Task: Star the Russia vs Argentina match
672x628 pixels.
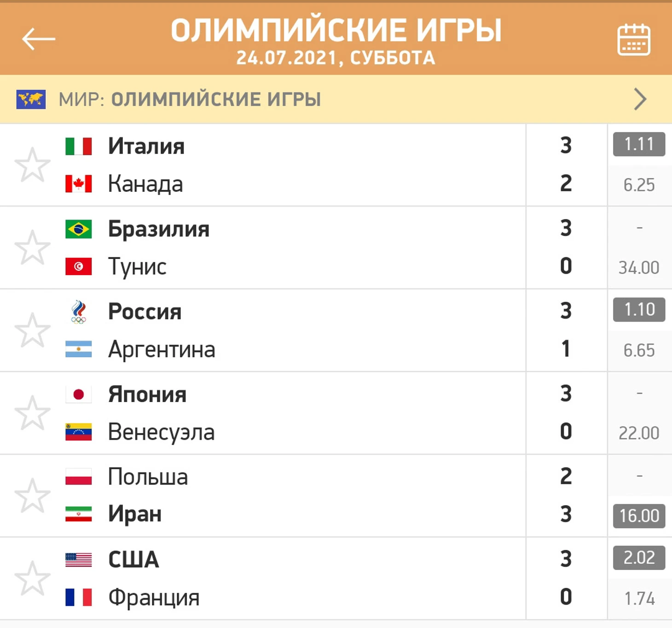Action: click(32, 330)
